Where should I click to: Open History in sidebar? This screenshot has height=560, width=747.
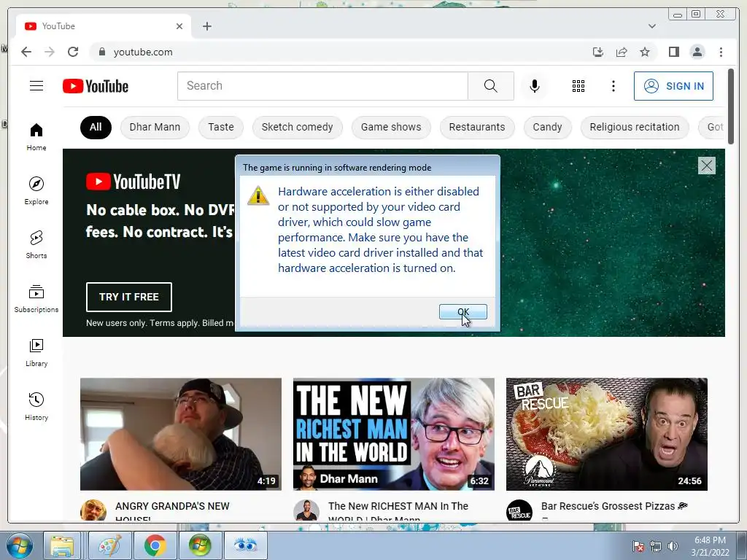click(36, 406)
